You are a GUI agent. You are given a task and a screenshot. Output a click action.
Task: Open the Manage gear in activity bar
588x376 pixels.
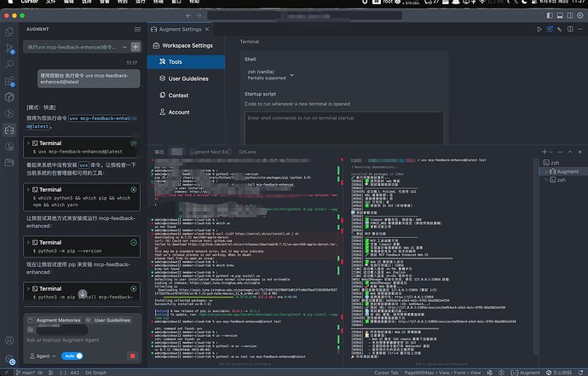9,359
